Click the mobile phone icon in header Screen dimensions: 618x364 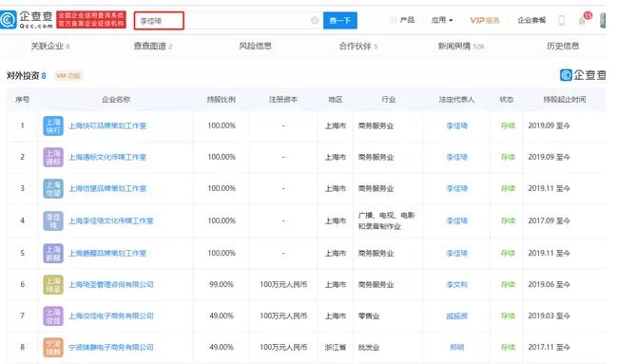coord(562,20)
